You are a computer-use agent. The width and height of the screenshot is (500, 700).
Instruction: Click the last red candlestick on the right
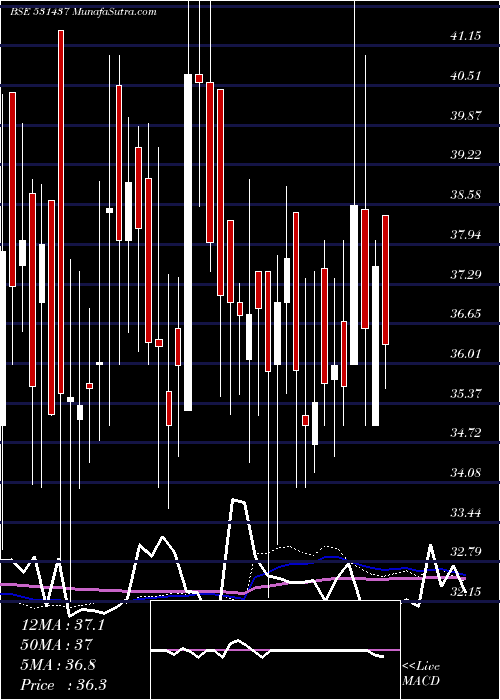[x=385, y=280]
